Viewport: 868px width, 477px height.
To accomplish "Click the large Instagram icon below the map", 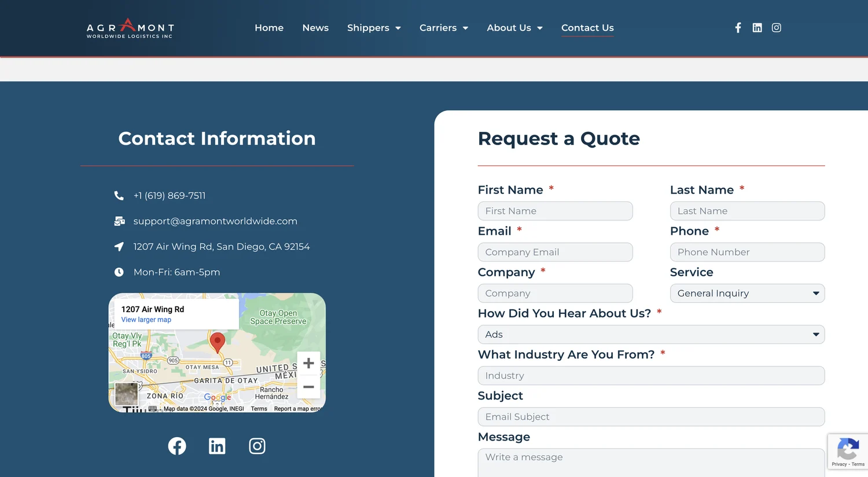I will 257,446.
